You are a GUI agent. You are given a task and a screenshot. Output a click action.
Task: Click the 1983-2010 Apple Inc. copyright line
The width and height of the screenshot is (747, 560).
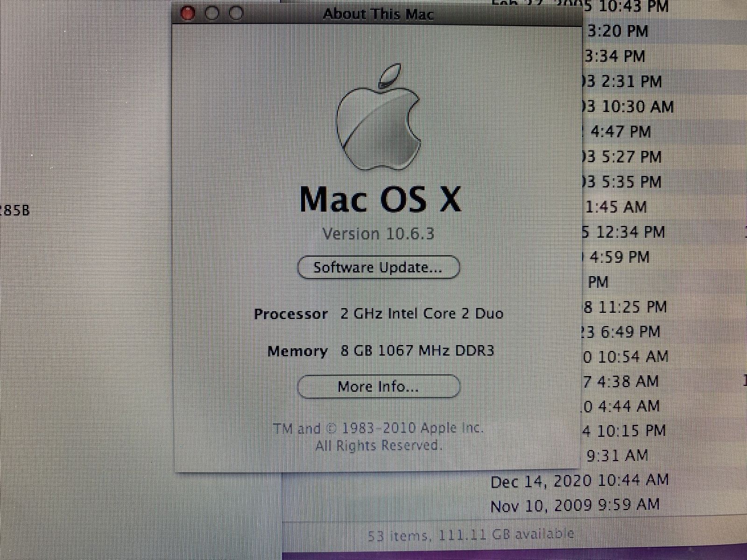point(378,428)
